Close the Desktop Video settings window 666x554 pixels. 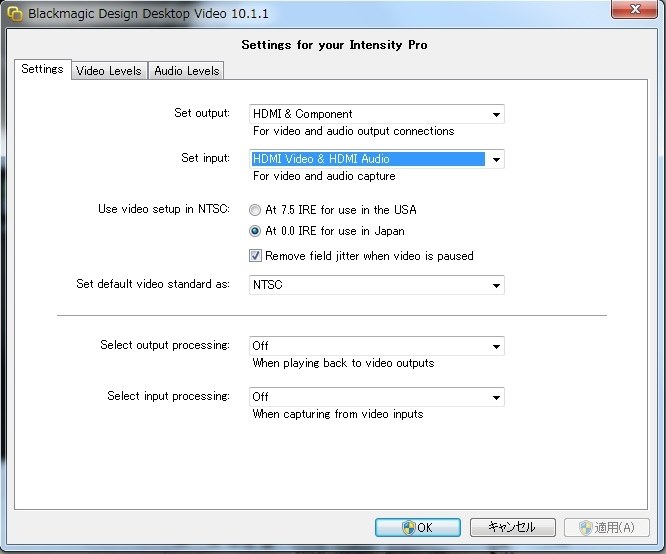tap(635, 9)
